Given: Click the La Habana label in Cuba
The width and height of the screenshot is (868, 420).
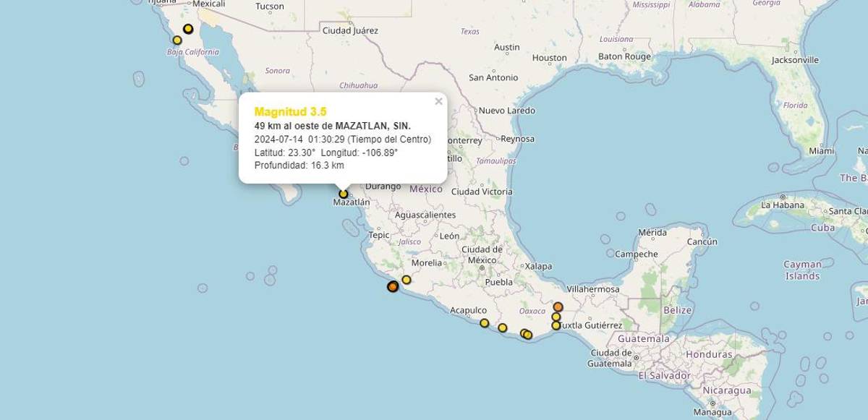Looking at the screenshot, I should pyautogui.click(x=783, y=205).
